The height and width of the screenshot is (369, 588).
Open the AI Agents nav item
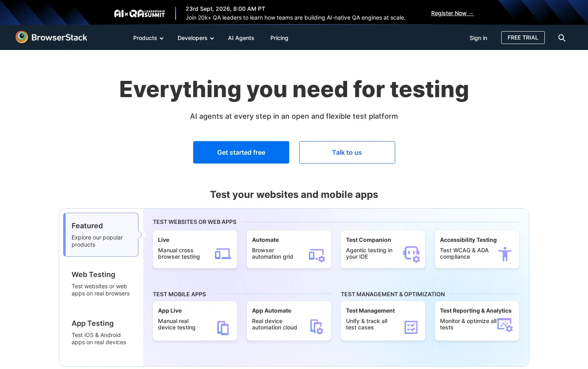(x=241, y=38)
